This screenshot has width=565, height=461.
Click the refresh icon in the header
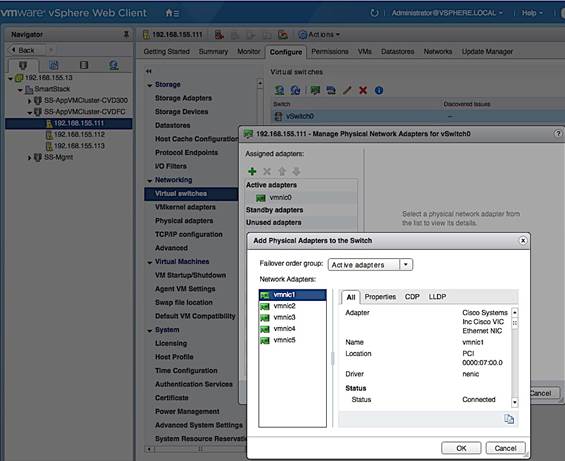pyautogui.click(x=374, y=13)
